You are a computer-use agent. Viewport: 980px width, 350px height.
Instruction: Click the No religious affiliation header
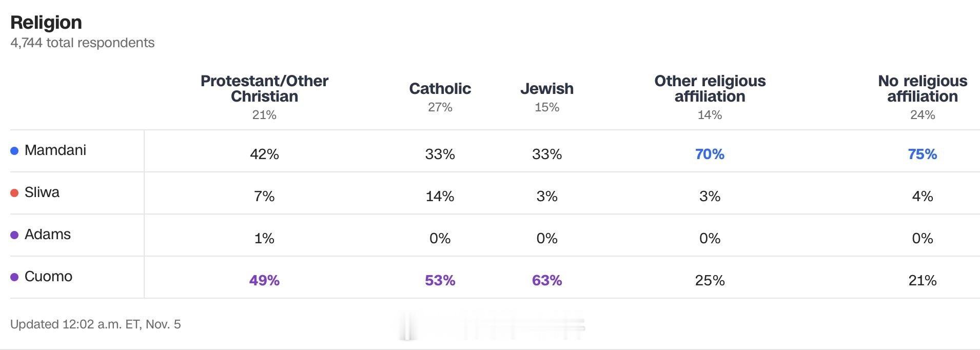(922, 89)
